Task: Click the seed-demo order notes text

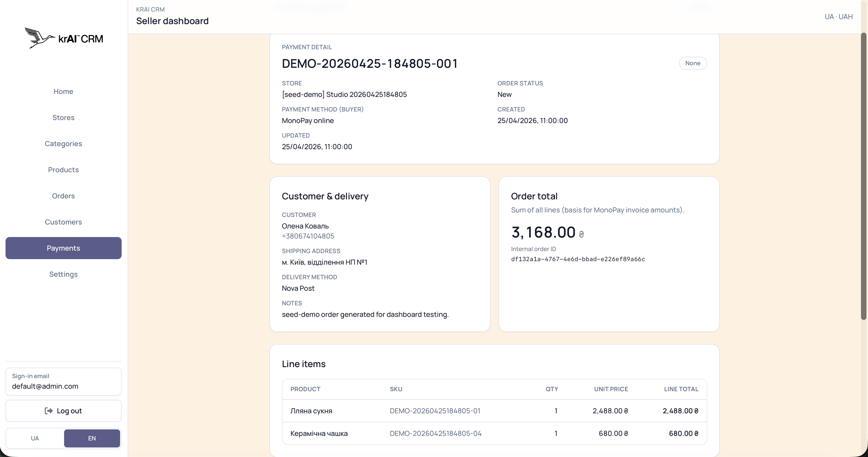Action: [365, 314]
